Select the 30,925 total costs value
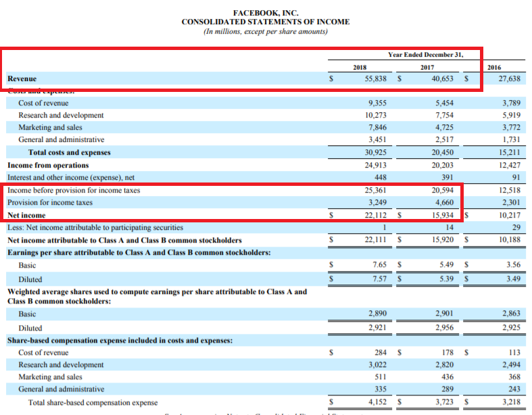Image resolution: width=532 pixels, height=415 pixels. pos(376,153)
